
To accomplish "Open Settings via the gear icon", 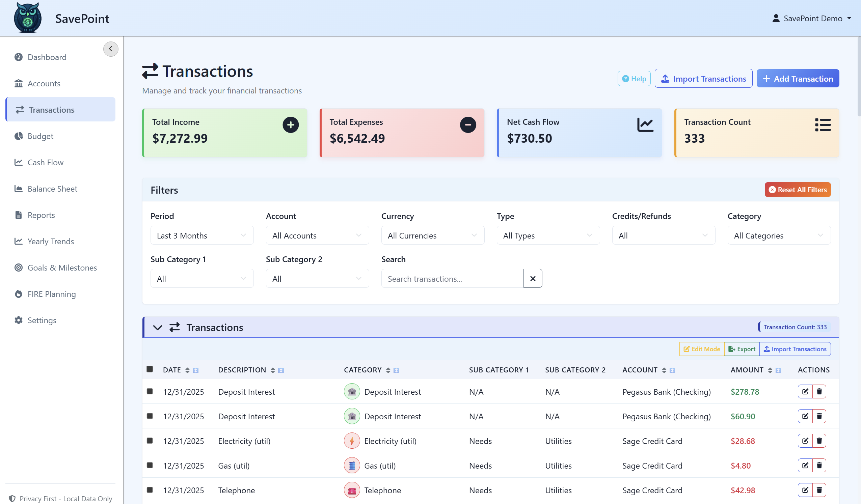I will tap(19, 320).
